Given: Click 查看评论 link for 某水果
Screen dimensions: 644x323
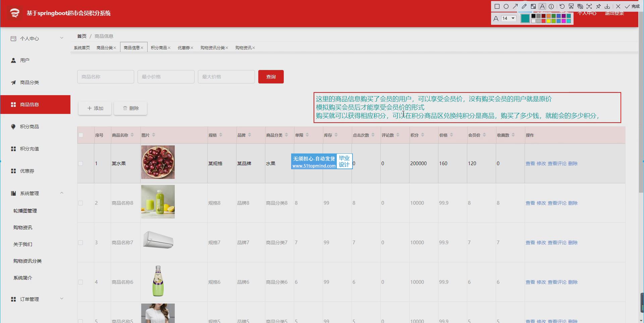Looking at the screenshot, I should [x=557, y=164].
